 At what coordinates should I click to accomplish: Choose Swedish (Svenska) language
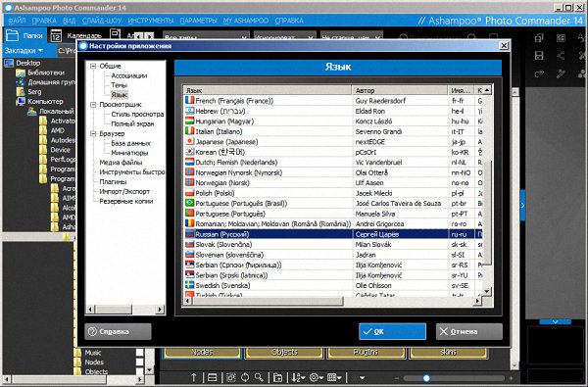[x=333, y=285]
